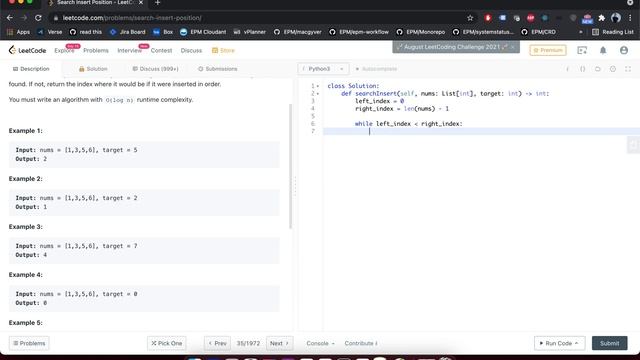The width and height of the screenshot is (640, 360).
Task: Collapse the searchInsert def fold arrow
Action: 318,94
